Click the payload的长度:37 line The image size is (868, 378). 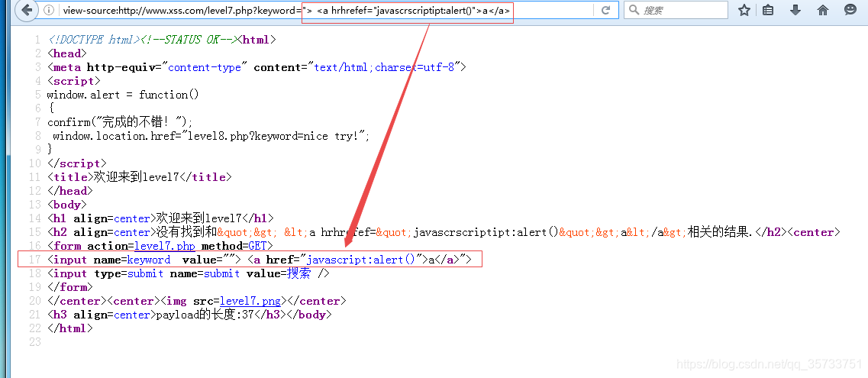click(189, 315)
